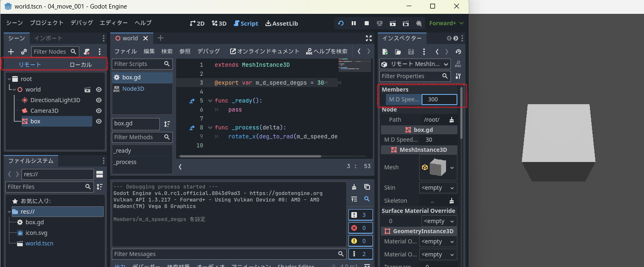644x267 pixels.
Task: Collapse the _ready function fold arrow
Action: click(x=210, y=101)
